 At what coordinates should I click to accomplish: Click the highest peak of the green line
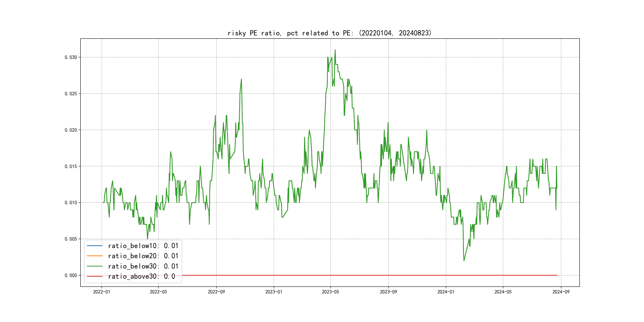click(x=335, y=50)
